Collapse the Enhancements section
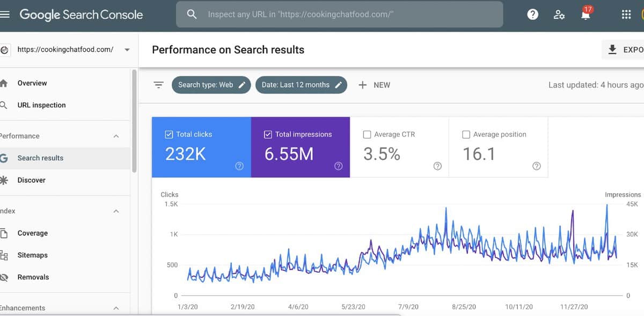 (x=116, y=308)
